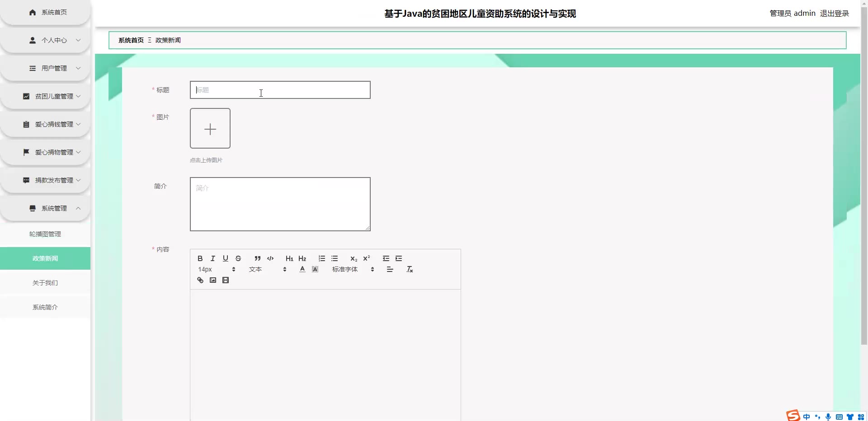Pick a text color with the A icon
Viewport: 868px width, 421px height.
pos(302,269)
